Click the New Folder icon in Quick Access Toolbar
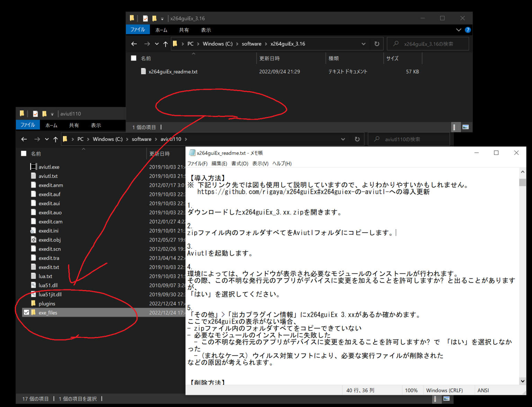 (154, 18)
